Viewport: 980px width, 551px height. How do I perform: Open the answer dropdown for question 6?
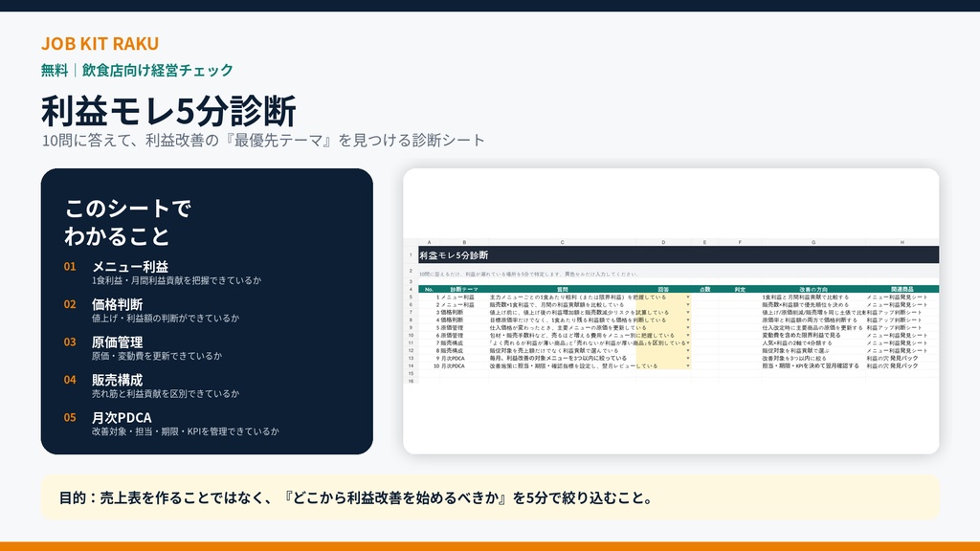coord(688,336)
